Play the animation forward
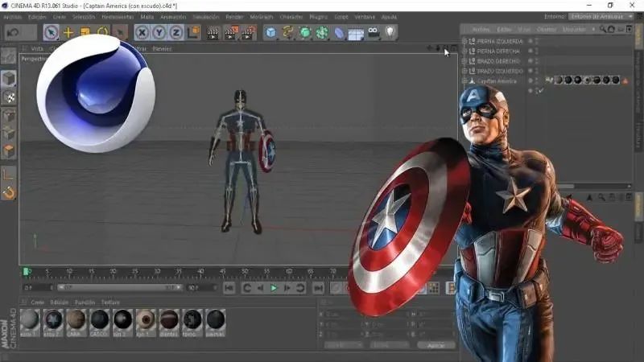Viewport: 644px width, 362px height. pyautogui.click(x=274, y=288)
